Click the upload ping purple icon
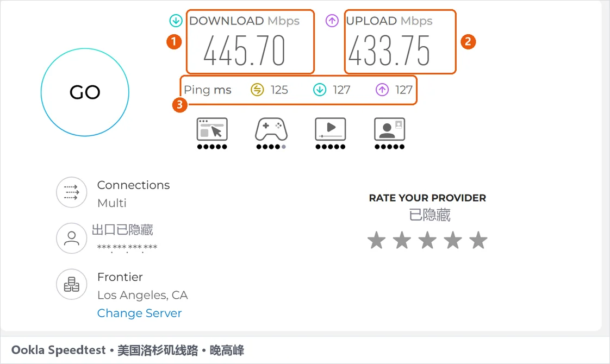Screen dimensions: 610x364 (382, 90)
